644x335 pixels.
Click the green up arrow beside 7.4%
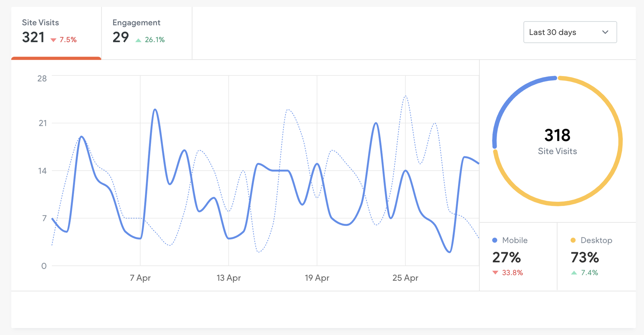point(574,273)
